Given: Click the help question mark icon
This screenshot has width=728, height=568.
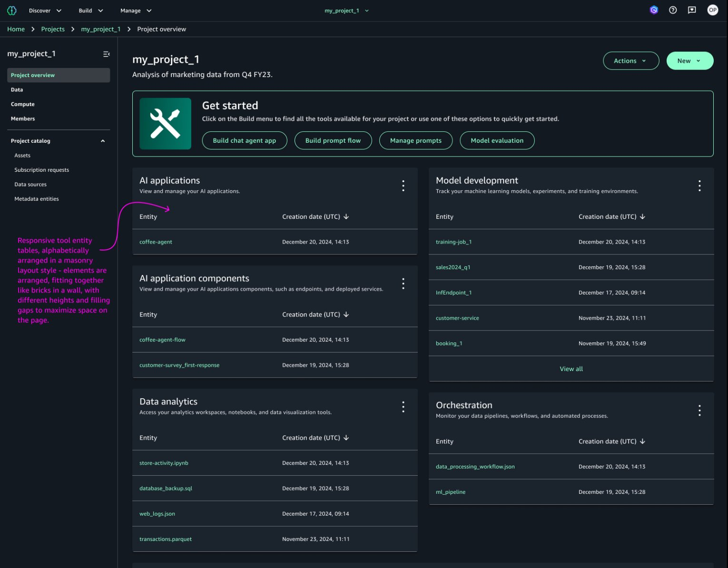Looking at the screenshot, I should 673,10.
